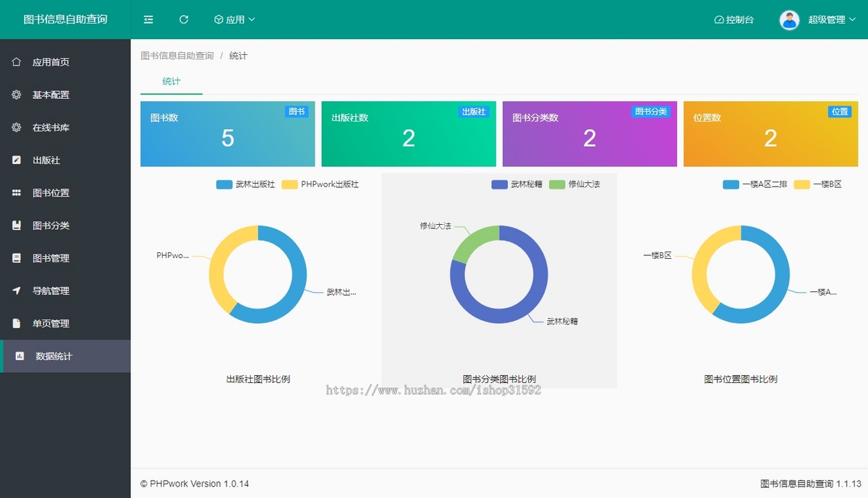Select the 统计 tab
This screenshot has height=498, width=868.
171,82
